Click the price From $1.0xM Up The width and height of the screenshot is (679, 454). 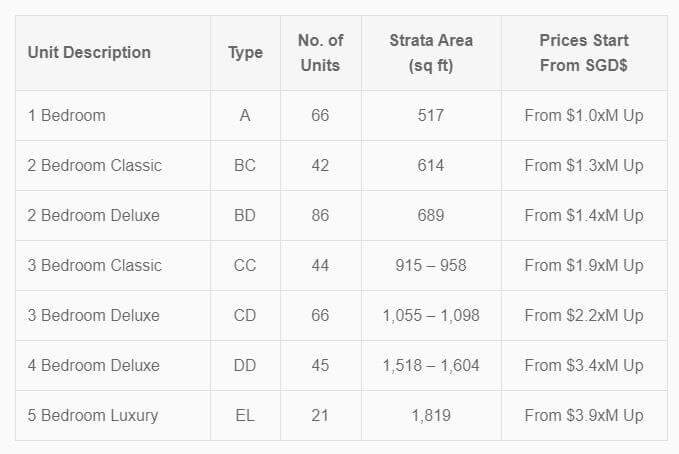pyautogui.click(x=584, y=116)
